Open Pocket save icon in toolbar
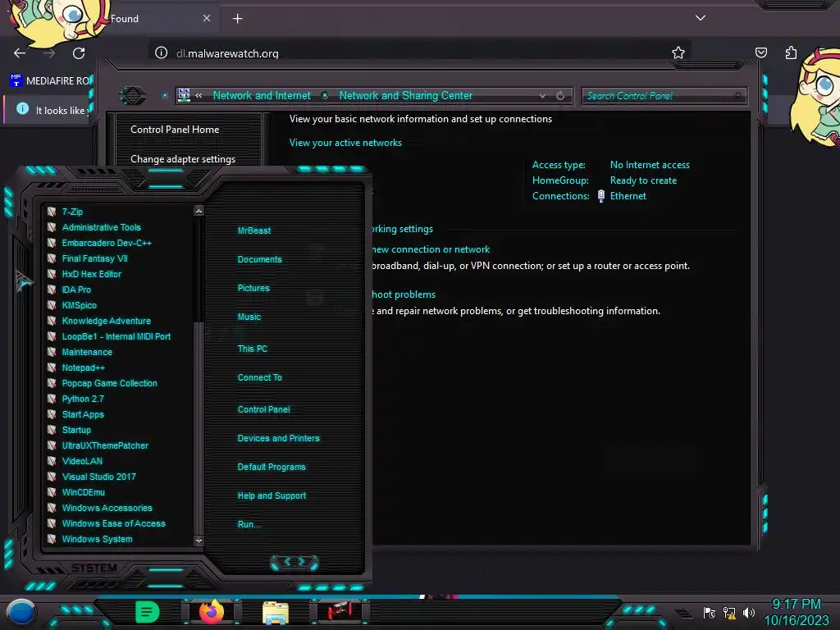 [760, 52]
